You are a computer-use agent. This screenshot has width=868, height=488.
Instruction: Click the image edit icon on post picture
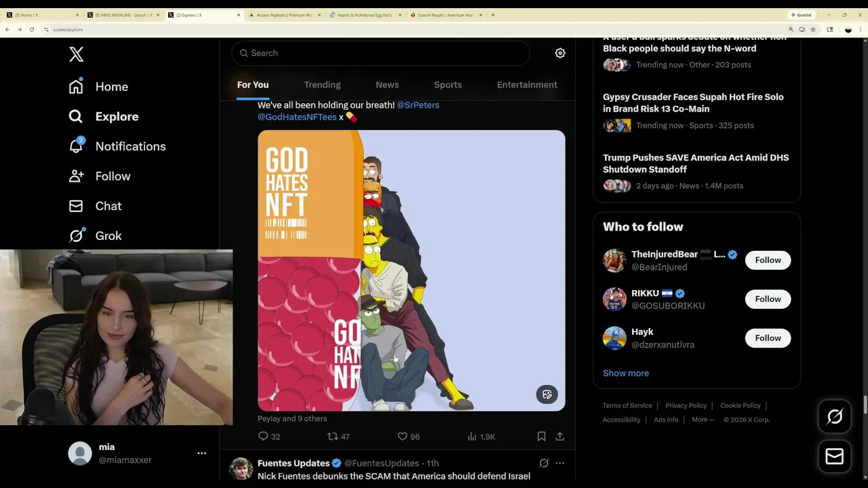[547, 394]
